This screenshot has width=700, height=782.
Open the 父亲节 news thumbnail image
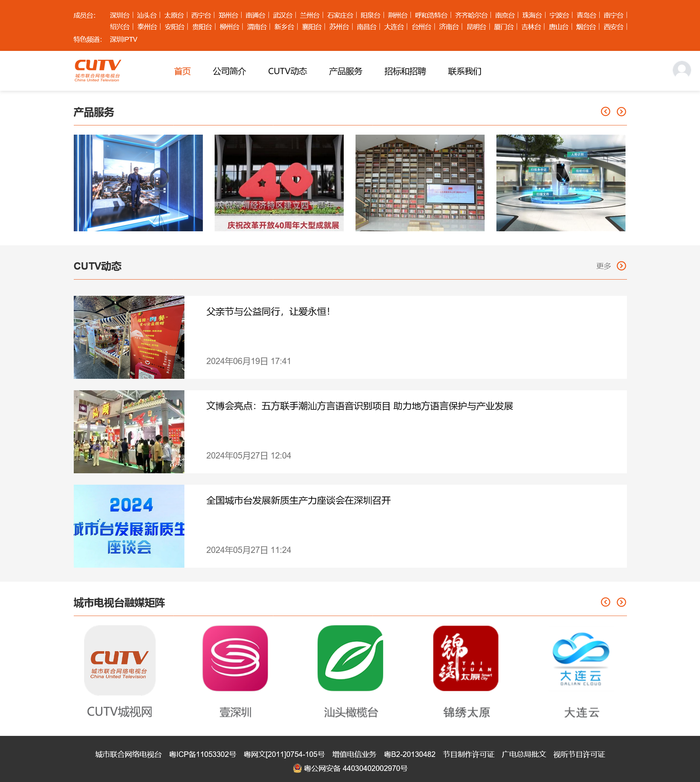coord(129,338)
